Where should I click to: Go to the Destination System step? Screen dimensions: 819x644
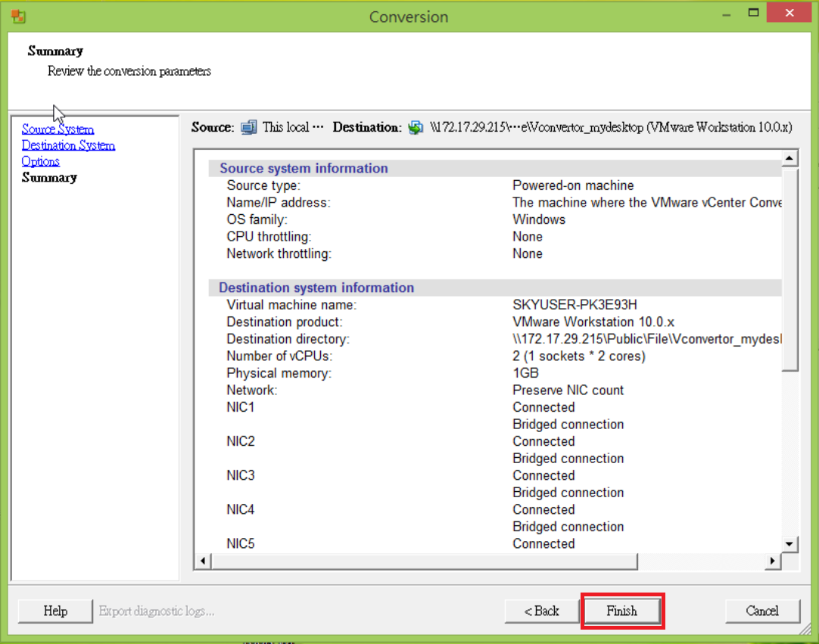[68, 145]
